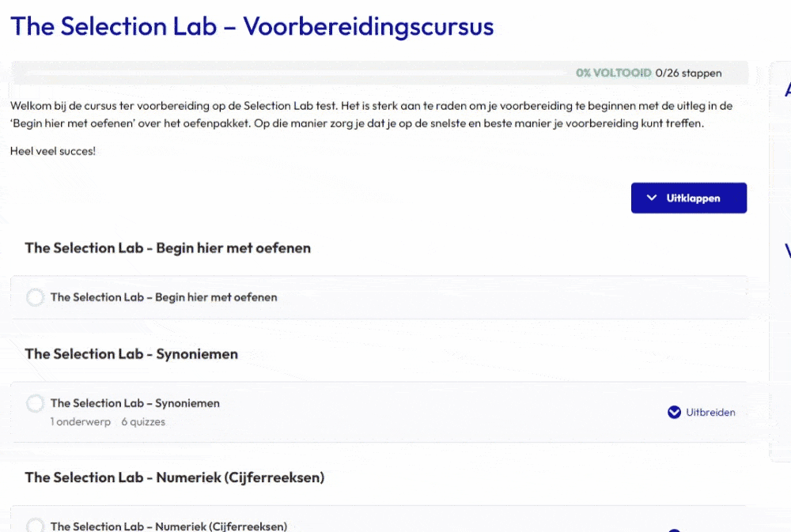Click the chevron icon inside the Uitklappen button
Viewport: 791px width, 532px height.
652,197
